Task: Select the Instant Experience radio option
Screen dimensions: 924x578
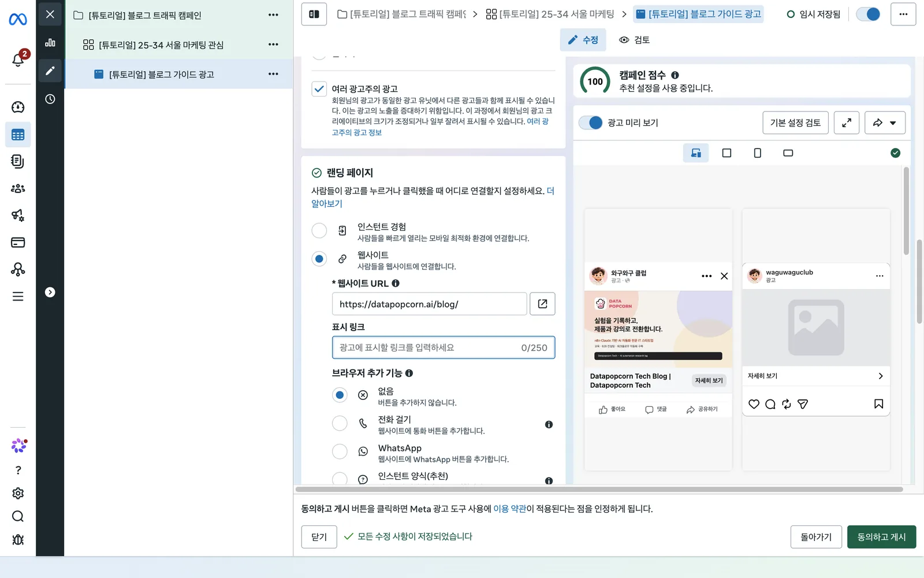Action: point(319,231)
